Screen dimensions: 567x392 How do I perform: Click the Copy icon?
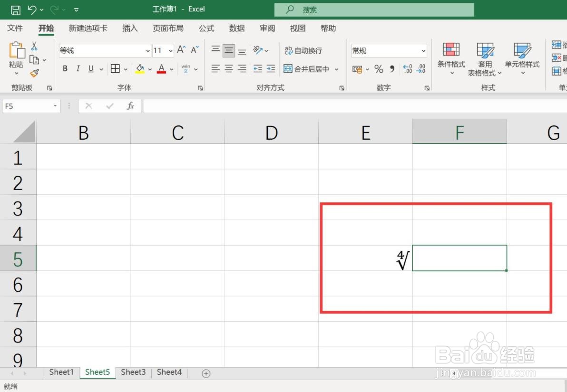[x=34, y=59]
